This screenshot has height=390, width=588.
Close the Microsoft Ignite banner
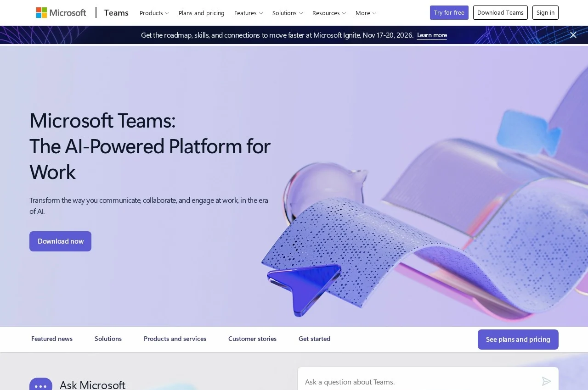pyautogui.click(x=573, y=35)
